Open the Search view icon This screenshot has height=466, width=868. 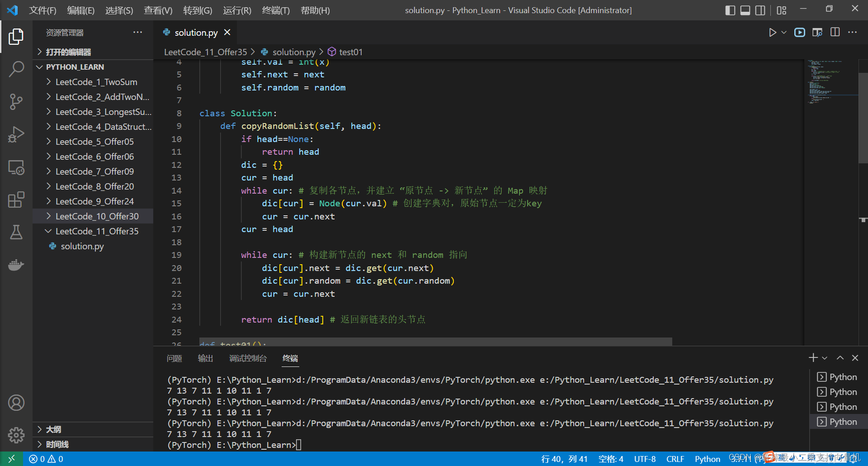pyautogui.click(x=16, y=69)
